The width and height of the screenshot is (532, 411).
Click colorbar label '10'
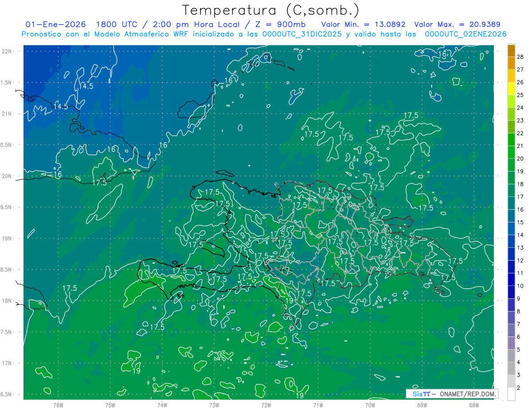520,286
